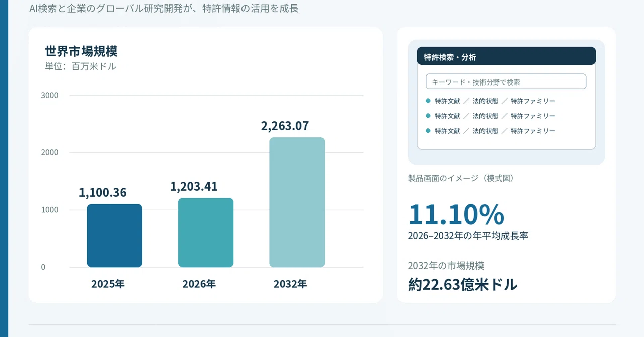Viewport: 644px width, 337px height.
Task: Select the 約22.63億米ドル figure
Action: pos(462,285)
